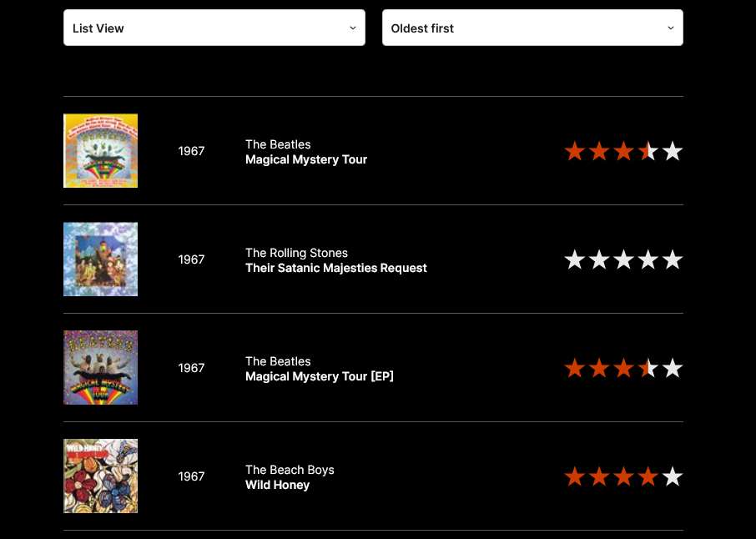
Task: Click Their Satanic Majesties Request cover art
Action: 100,259
